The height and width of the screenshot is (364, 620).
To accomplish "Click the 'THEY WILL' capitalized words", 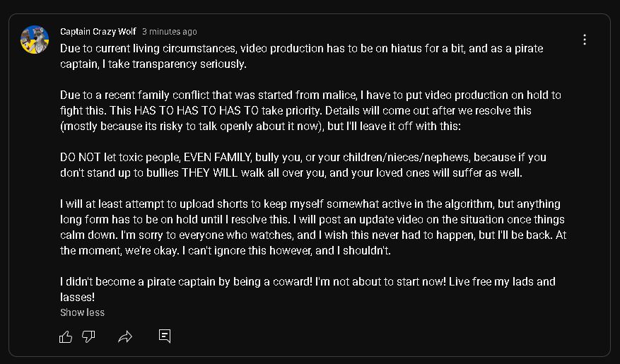I will [209, 172].
